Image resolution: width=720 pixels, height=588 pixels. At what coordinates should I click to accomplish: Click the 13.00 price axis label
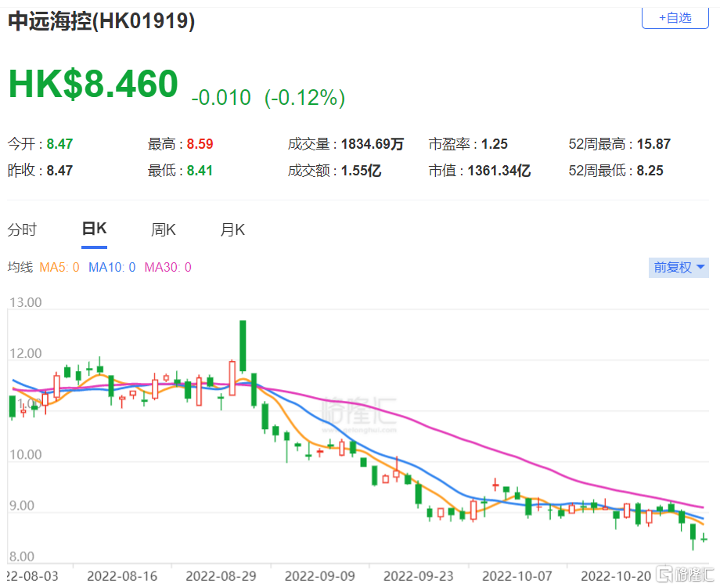click(26, 302)
